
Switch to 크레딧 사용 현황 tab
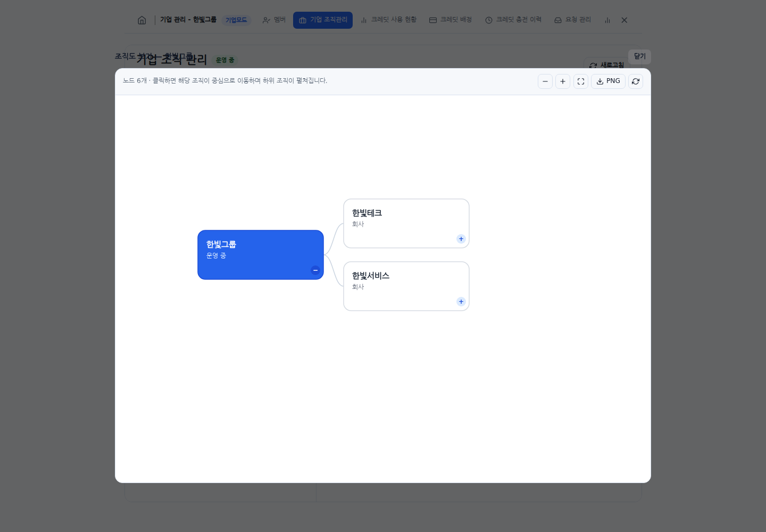click(x=389, y=20)
